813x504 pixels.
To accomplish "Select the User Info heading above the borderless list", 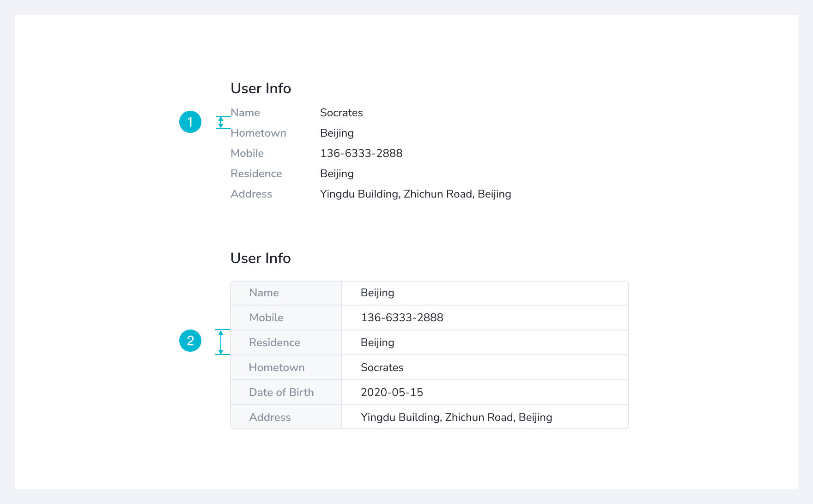I will click(261, 88).
